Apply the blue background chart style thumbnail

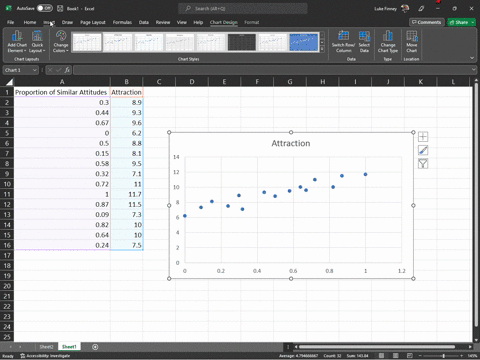304,42
